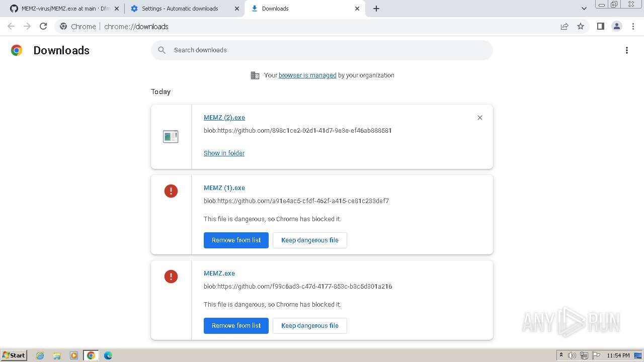Show MEMZ (2).exe in folder

pos(224,153)
